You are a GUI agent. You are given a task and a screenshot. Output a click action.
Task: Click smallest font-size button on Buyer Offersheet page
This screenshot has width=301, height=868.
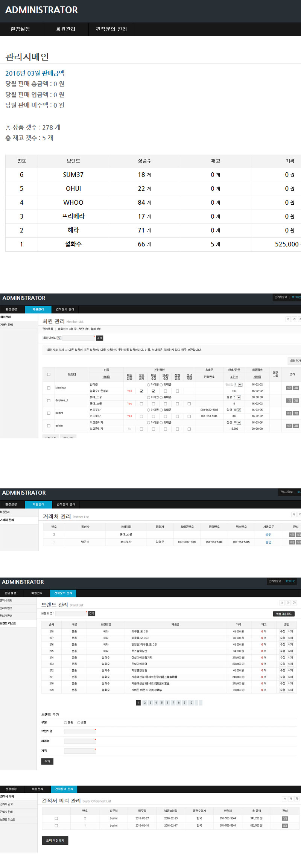pyautogui.click(x=284, y=799)
